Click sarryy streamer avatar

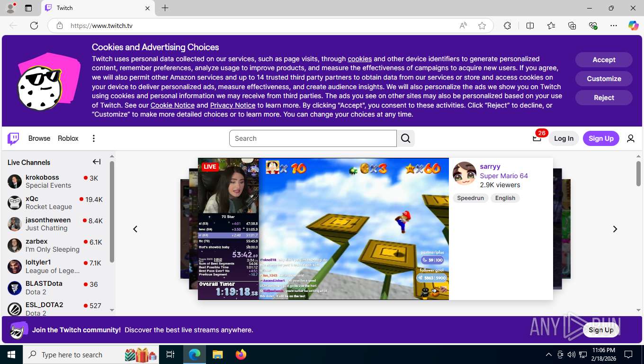(465, 173)
